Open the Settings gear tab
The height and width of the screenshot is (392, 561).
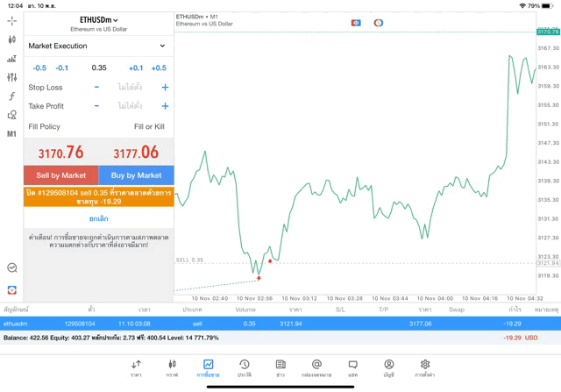tap(425, 367)
